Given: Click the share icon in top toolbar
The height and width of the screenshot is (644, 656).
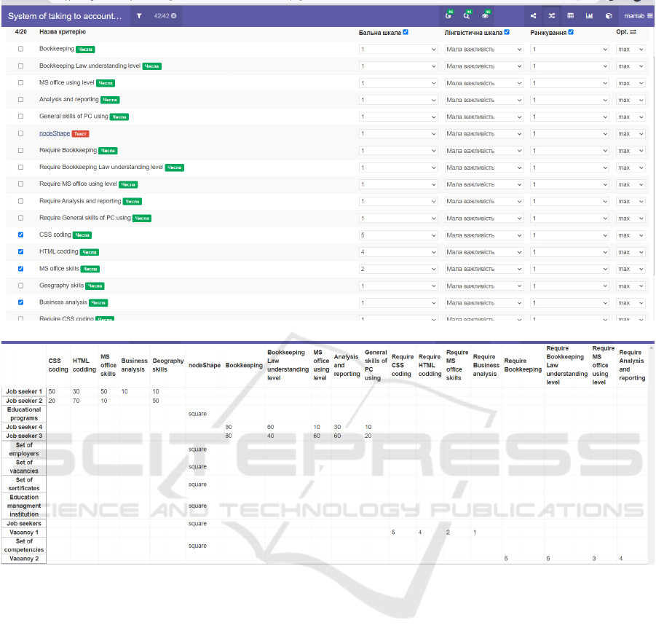Looking at the screenshot, I should point(534,15).
